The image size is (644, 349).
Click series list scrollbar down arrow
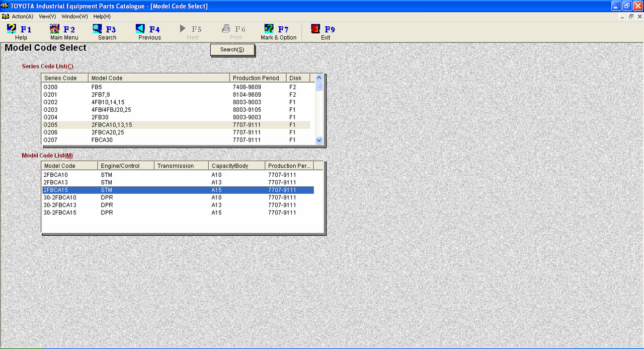point(319,141)
